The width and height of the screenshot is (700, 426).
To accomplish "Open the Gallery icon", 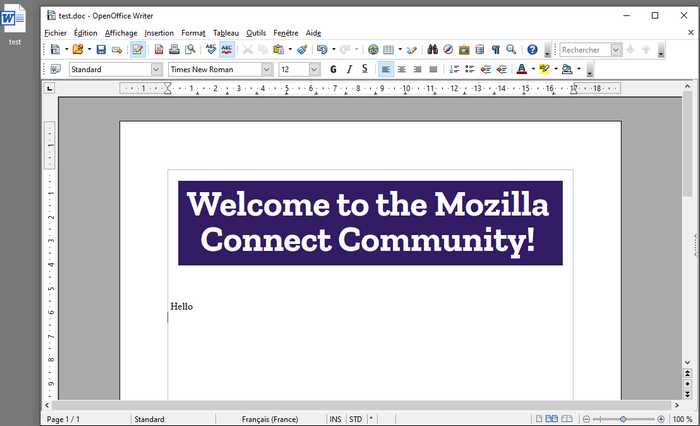I will tap(464, 49).
